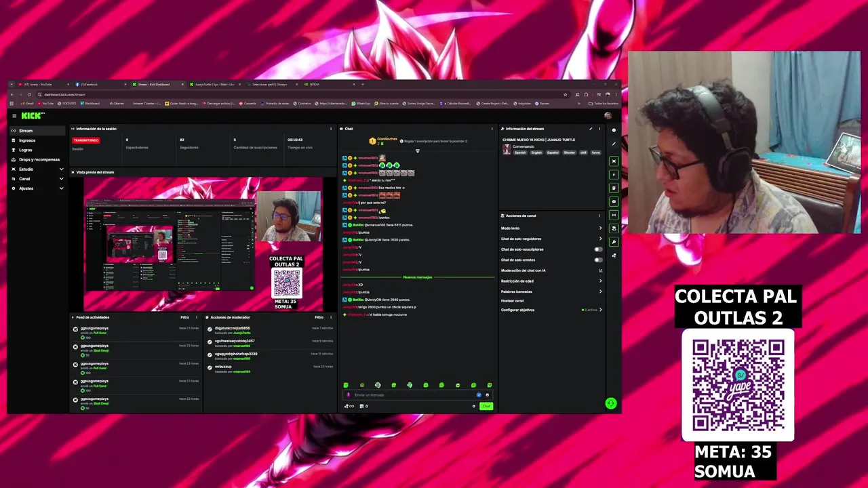868x488 pixels.
Task: Select the banned user mrbuzzup entry
Action: (x=270, y=369)
